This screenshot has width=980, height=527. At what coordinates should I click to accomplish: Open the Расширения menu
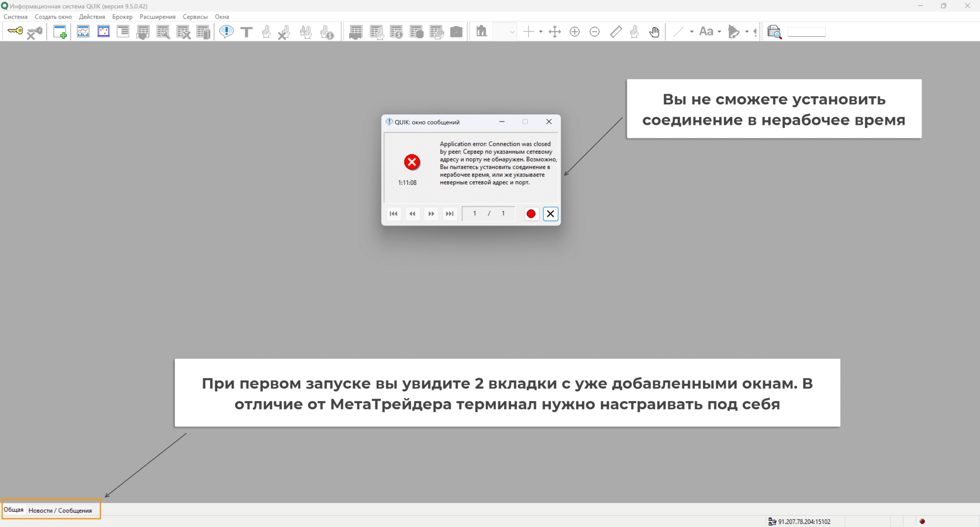(x=157, y=17)
